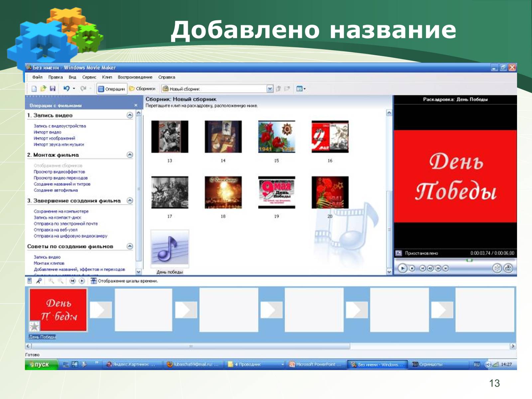Viewport: 532px width, 399px height.
Task: Click Отображение шкалы времени button
Action: 124,281
